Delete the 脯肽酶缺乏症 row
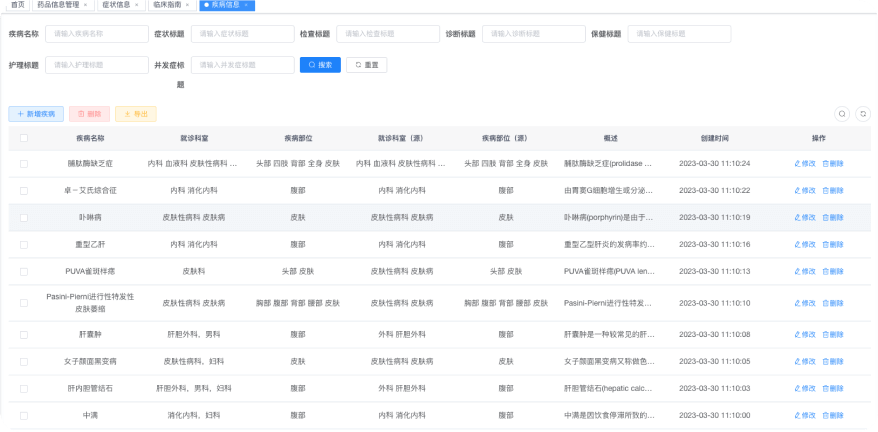The height and width of the screenshot is (432, 878). 833,164
